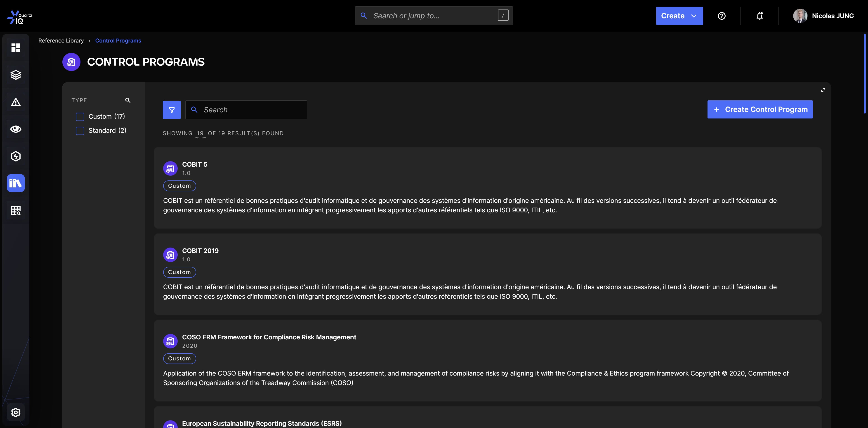The height and width of the screenshot is (428, 868).
Task: Select Control Programs in the breadcrumb
Action: (118, 40)
